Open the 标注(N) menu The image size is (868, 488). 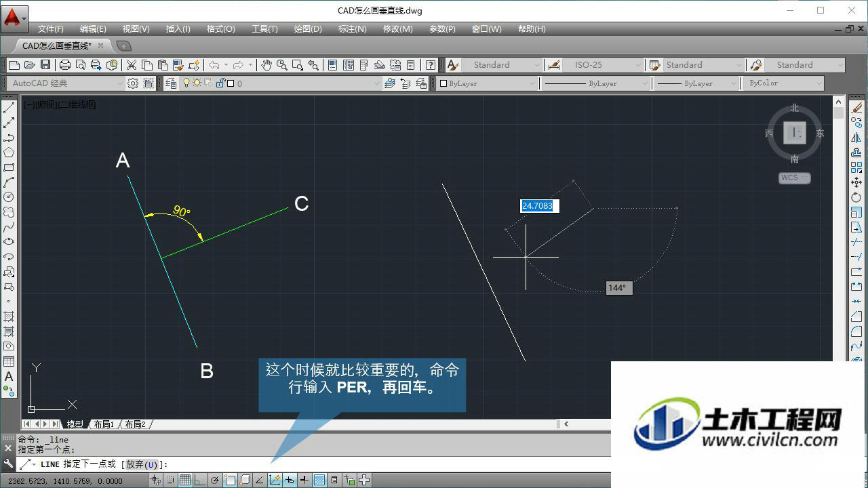(352, 29)
